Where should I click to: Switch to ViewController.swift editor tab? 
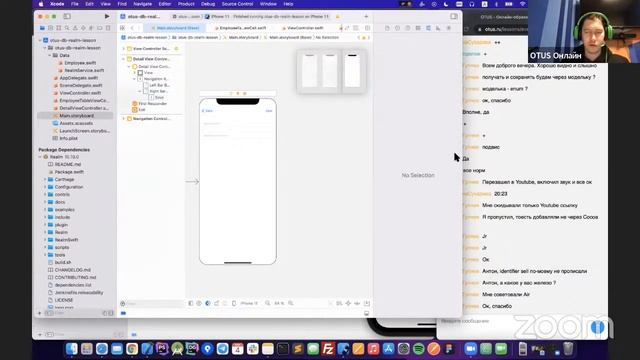(305, 28)
